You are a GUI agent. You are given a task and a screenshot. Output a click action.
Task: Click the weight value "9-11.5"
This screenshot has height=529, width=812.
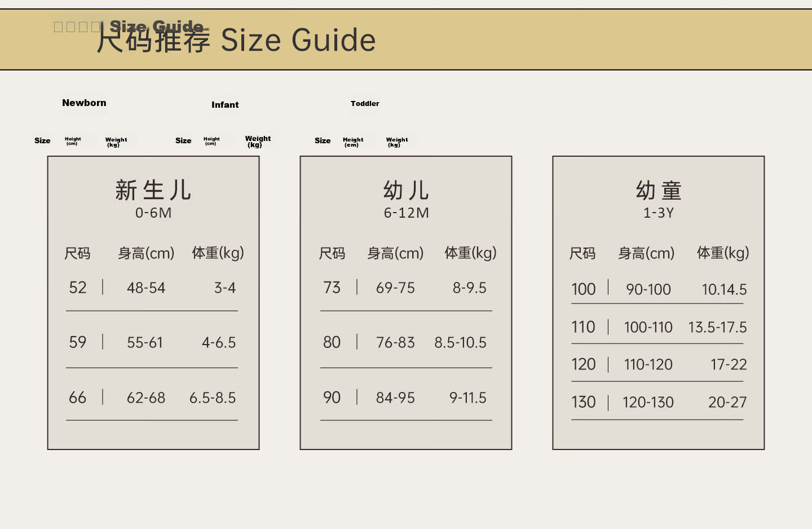pyautogui.click(x=468, y=398)
